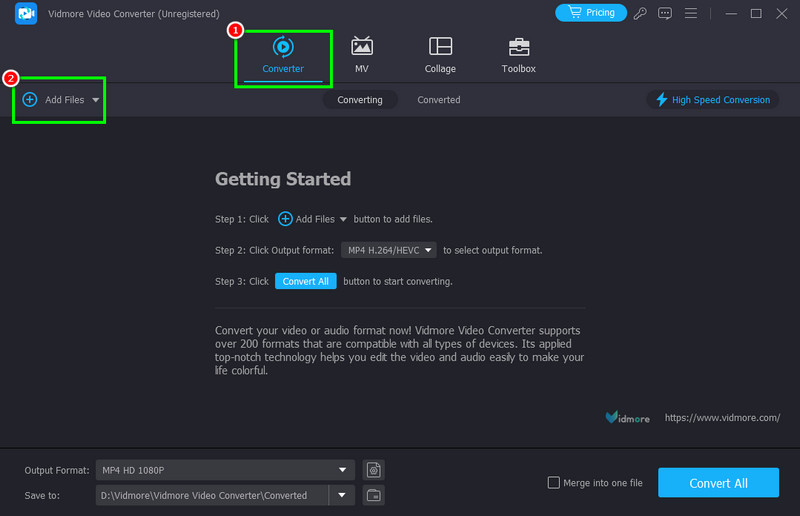This screenshot has height=516, width=800.
Task: Open the Output Format combo box
Action: tap(225, 470)
